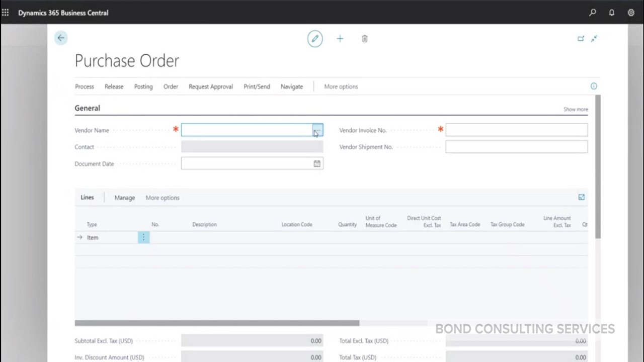Click the Unit of Measure Code header

coord(381,222)
